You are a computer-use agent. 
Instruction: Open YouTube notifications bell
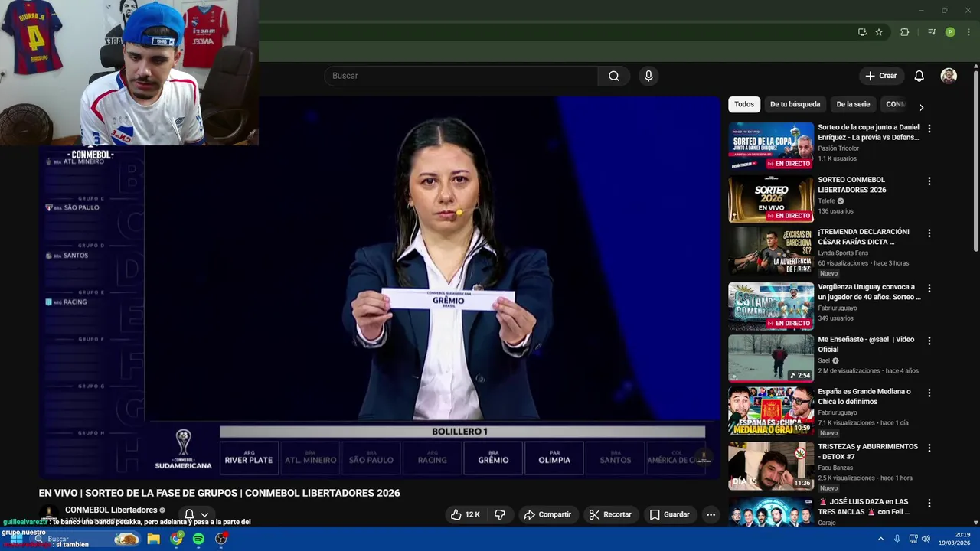tap(919, 76)
